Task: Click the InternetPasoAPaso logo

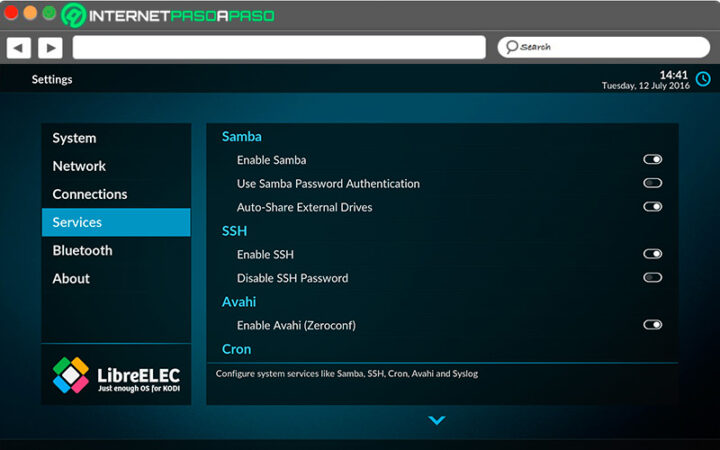Action: point(168,15)
